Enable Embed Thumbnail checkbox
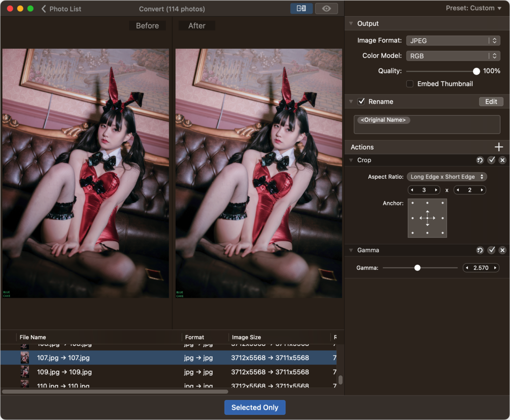Screen dimensions: 510x420 (410, 84)
